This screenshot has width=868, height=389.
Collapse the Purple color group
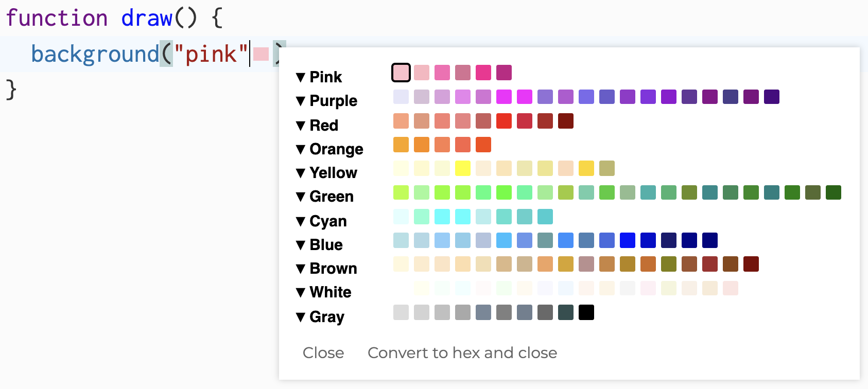coord(301,101)
